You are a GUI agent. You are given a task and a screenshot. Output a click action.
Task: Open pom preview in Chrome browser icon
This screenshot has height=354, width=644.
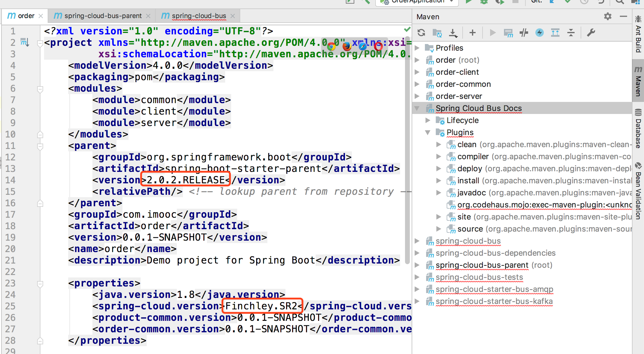click(x=331, y=46)
